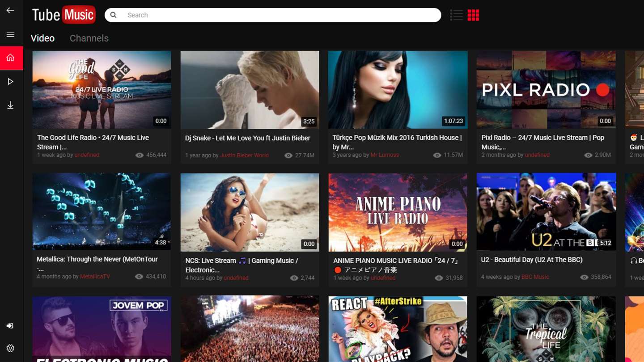The image size is (644, 362).
Task: Open Anime Piano Live Radio thumbnail
Action: coord(398,212)
